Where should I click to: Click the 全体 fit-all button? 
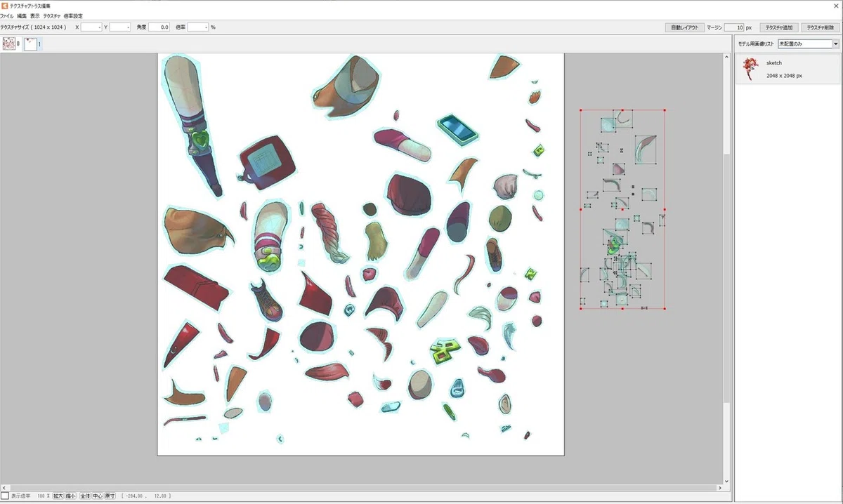click(85, 496)
